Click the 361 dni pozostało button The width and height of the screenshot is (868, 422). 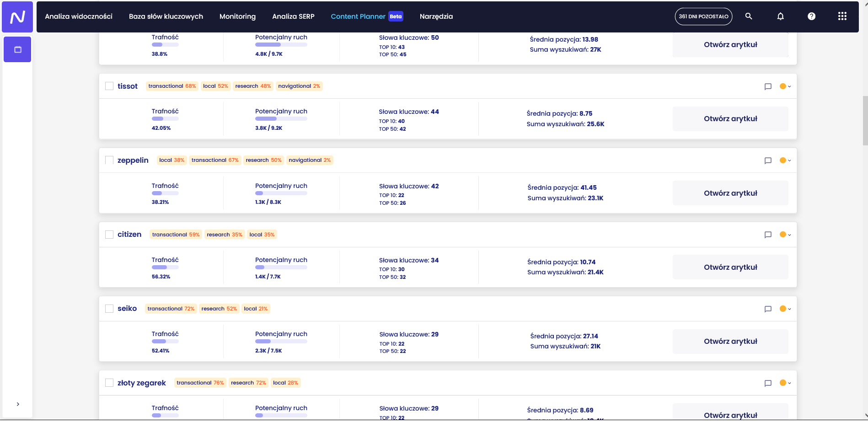(x=703, y=16)
